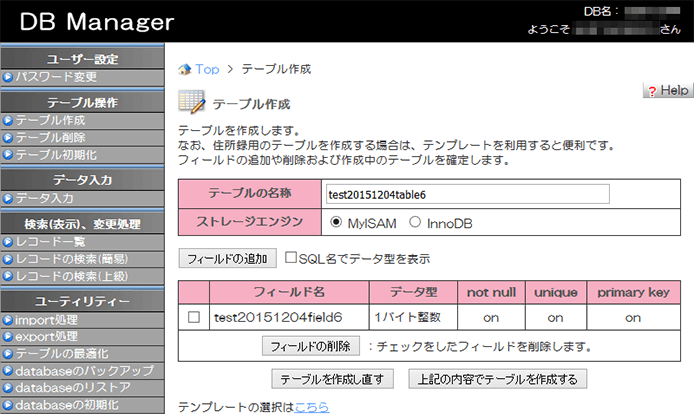
Task: Go to データ入力 sidebar link
Action: coord(44,198)
